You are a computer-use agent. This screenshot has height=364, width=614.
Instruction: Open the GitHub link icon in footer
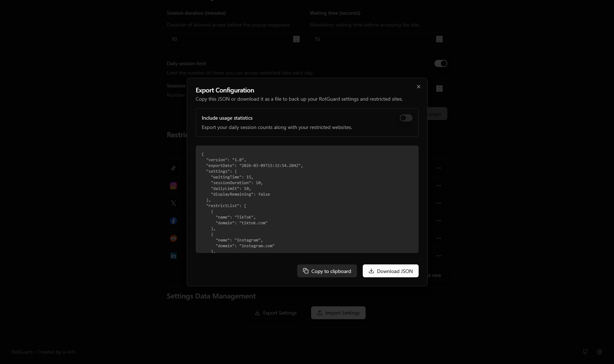[585, 352]
